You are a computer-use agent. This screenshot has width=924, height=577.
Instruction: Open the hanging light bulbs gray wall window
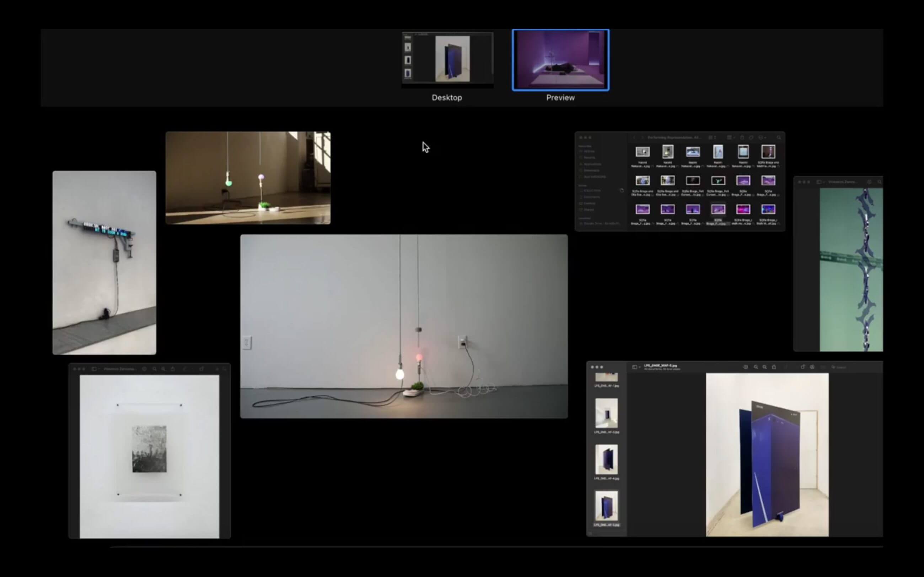404,326
